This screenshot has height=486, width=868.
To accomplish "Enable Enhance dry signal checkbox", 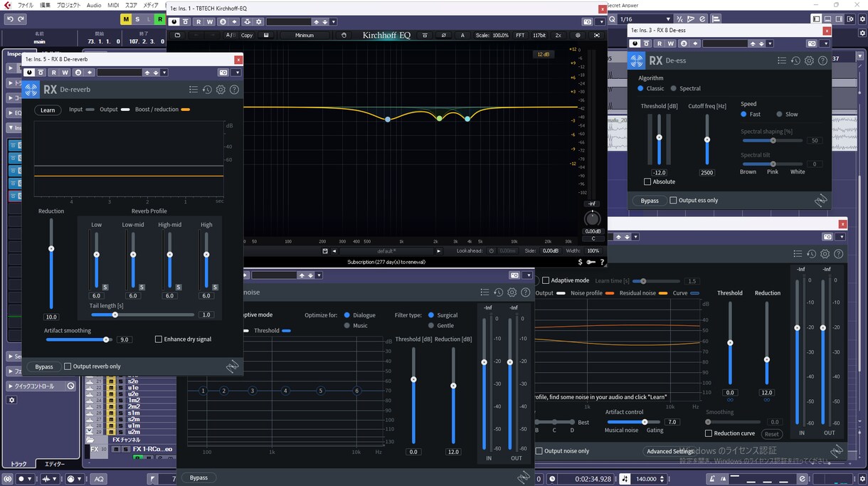I will pyautogui.click(x=158, y=339).
